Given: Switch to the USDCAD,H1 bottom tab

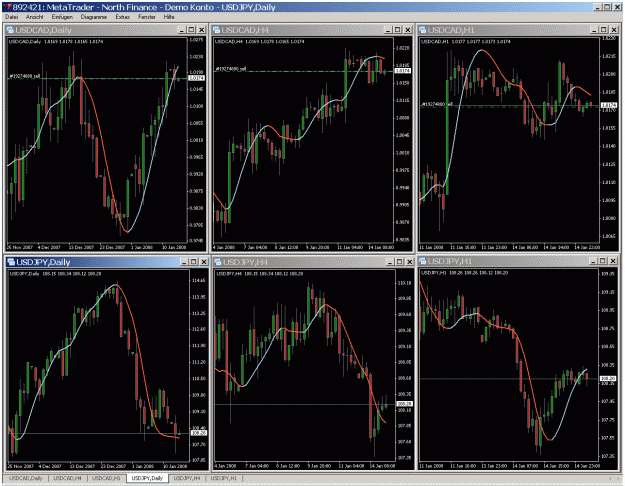Looking at the screenshot, I should 106,478.
